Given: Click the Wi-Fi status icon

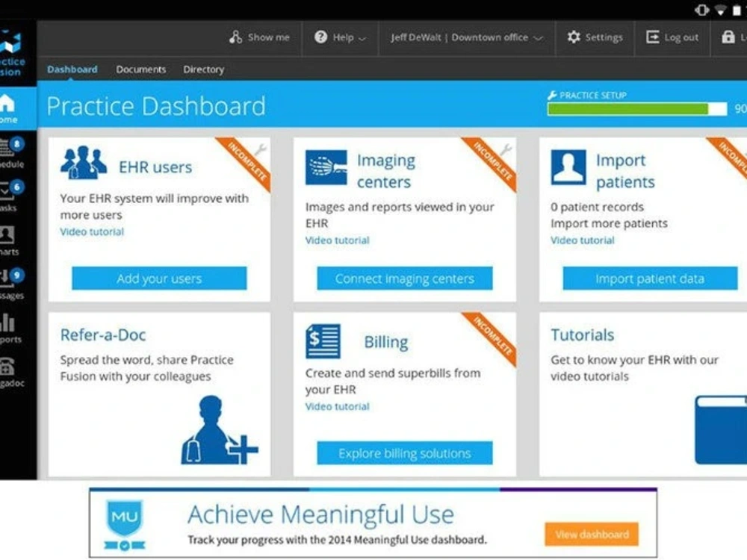Looking at the screenshot, I should (720, 10).
